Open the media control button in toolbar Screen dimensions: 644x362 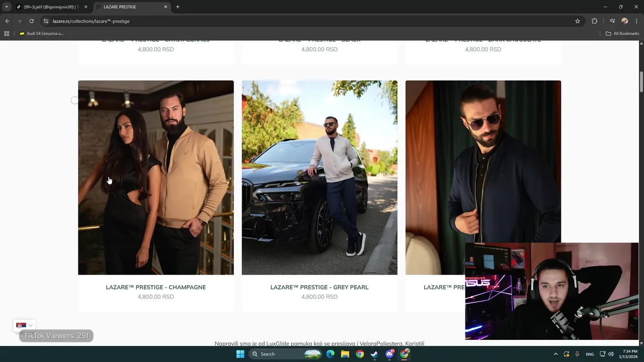[612, 21]
